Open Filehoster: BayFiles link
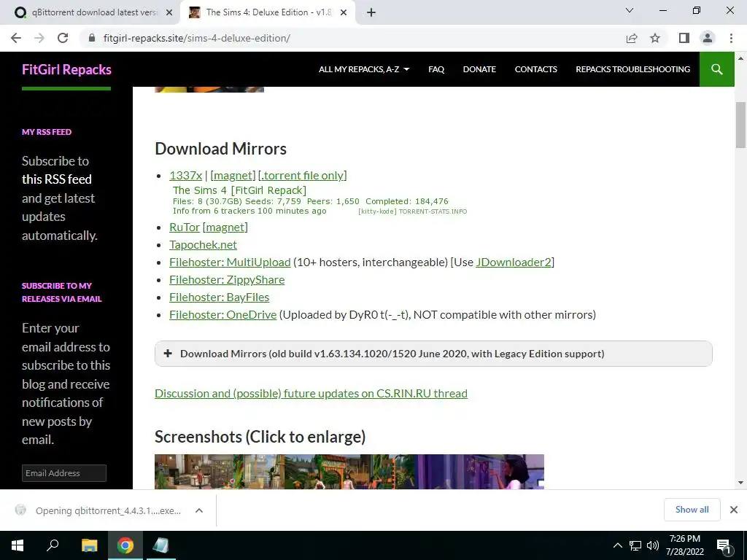Screen dimensions: 747x560 pos(219,297)
